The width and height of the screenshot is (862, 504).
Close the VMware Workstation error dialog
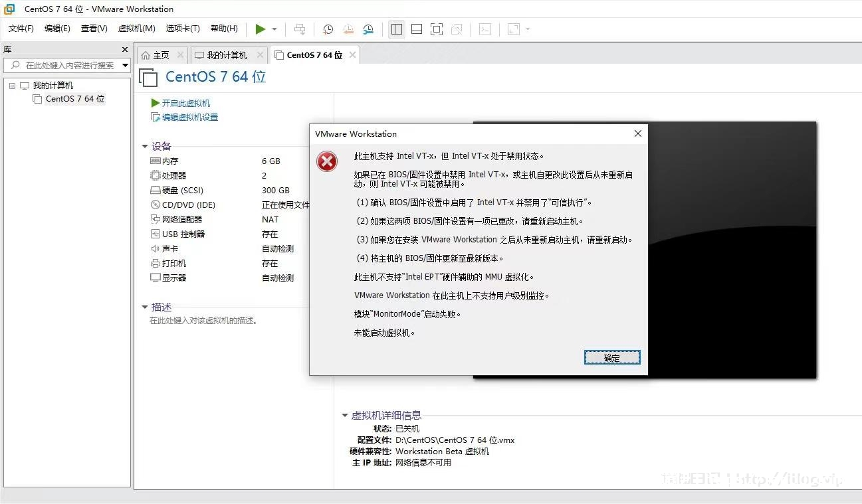point(638,133)
